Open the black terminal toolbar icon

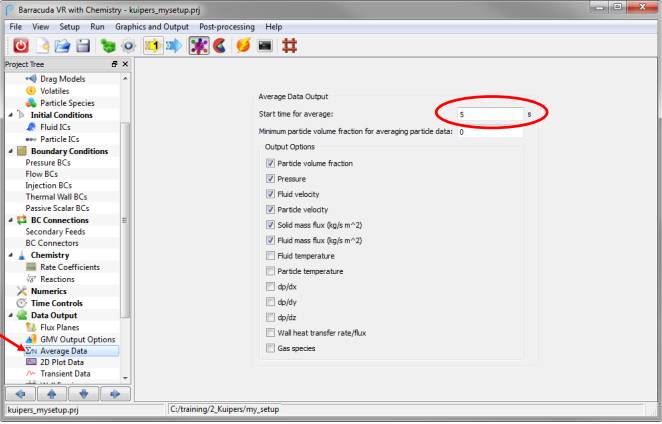click(x=265, y=46)
